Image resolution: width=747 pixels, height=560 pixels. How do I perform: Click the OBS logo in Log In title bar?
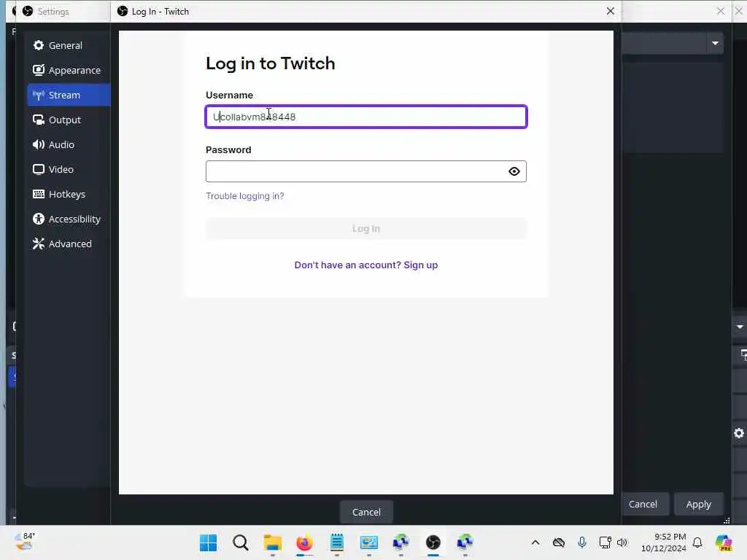(x=123, y=11)
